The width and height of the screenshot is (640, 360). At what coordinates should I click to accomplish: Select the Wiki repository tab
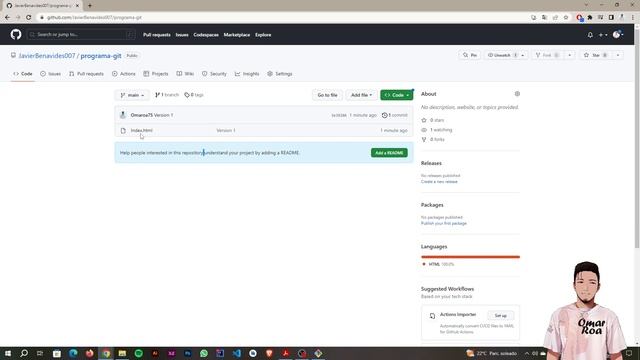(185, 74)
